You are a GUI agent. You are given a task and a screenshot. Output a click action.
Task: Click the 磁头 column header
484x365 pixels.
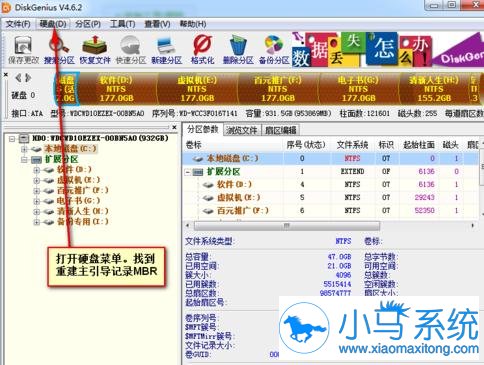pos(451,145)
